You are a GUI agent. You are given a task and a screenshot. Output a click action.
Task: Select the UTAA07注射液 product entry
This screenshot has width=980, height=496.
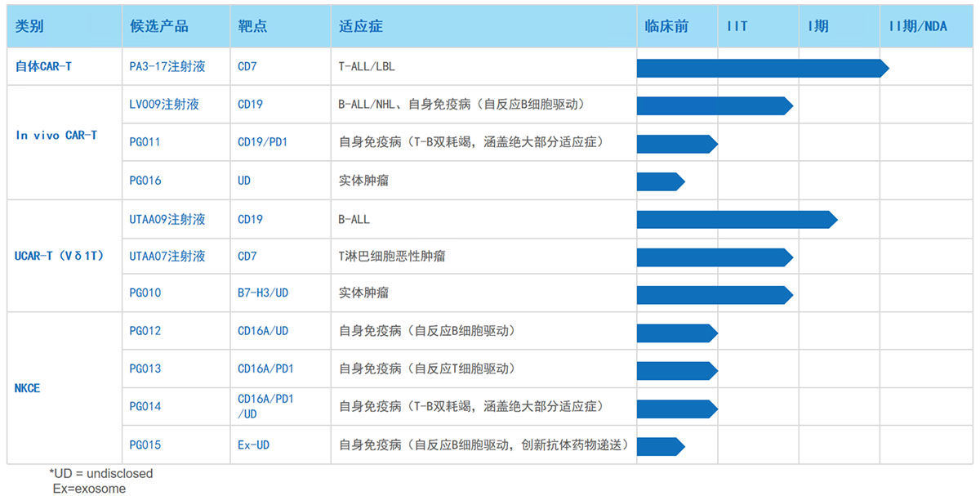(x=167, y=257)
